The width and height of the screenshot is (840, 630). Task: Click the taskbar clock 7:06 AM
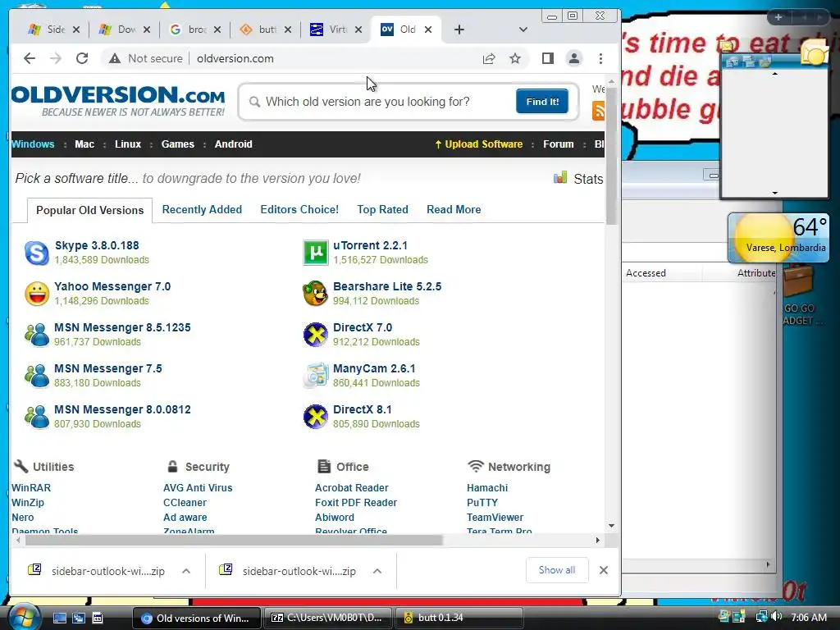pyautogui.click(x=808, y=617)
